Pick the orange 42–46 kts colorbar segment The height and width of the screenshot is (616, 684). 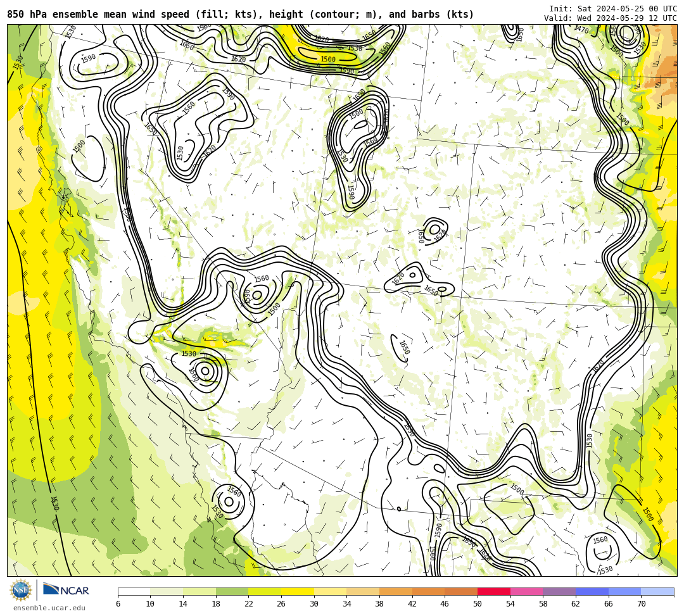coord(428,591)
